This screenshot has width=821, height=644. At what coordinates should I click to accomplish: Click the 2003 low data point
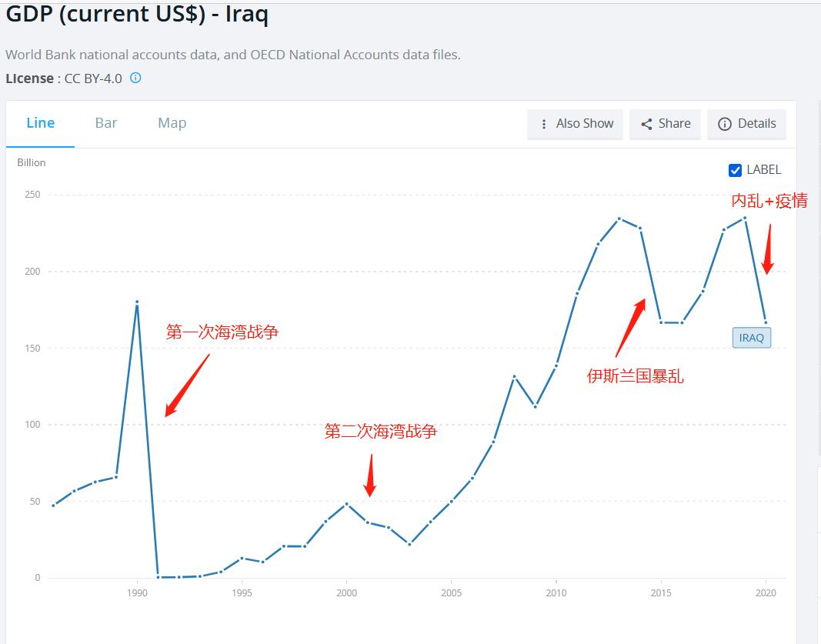[x=409, y=544]
